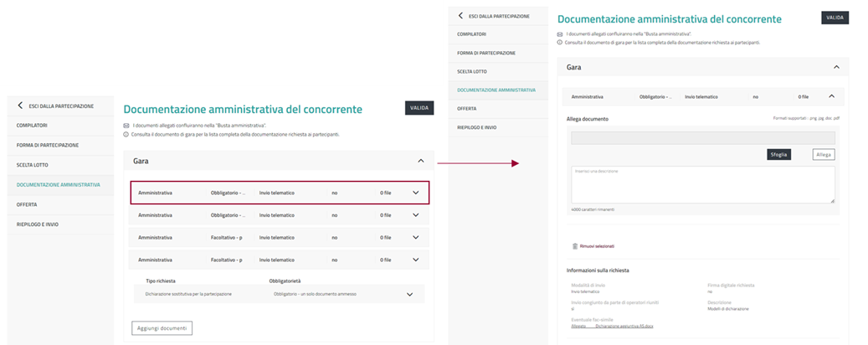Open Offerta in the left screenshot's sidebar

[26, 204]
